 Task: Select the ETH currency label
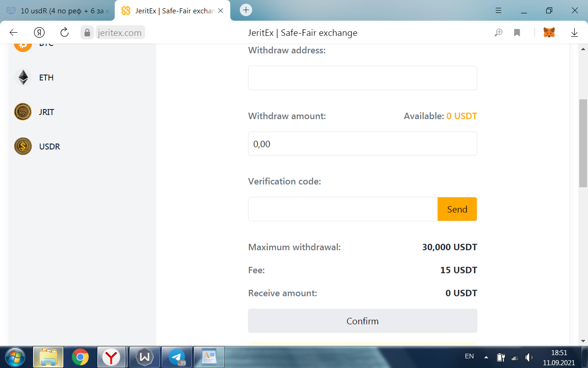[x=46, y=78]
